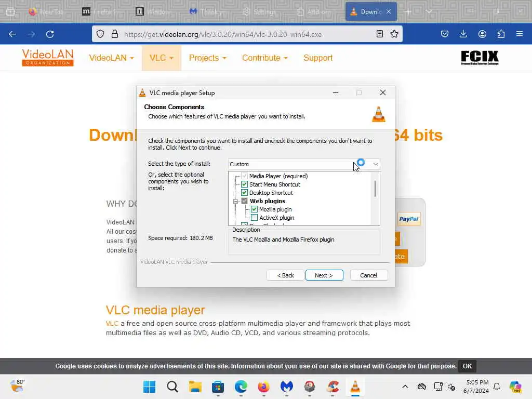
Task: Click the component list scrollbar
Action: (375, 189)
